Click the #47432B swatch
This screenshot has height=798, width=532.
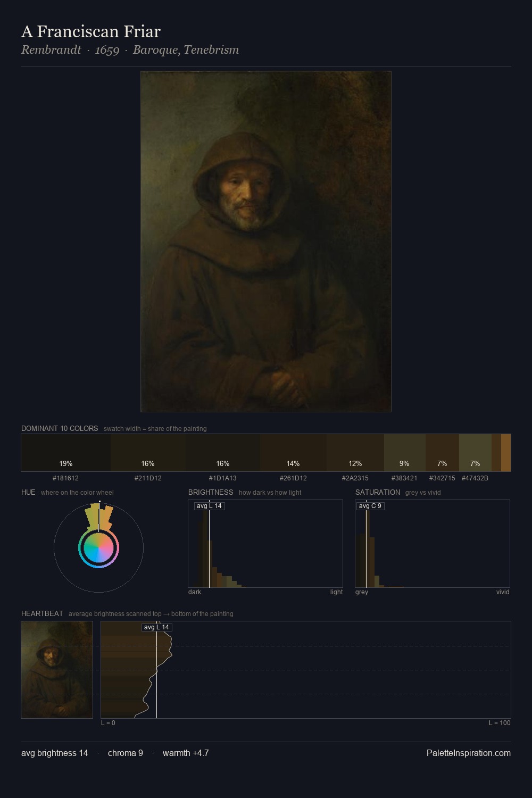click(x=475, y=453)
